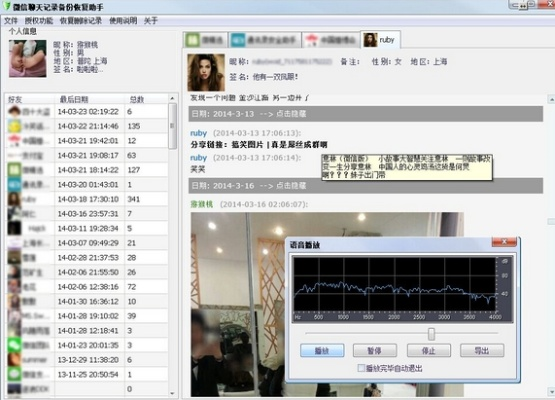Click the dark avatar in the 14-03-11 19:28:34 row
Image resolution: width=555 pixels, height=400 pixels.
tap(14, 229)
